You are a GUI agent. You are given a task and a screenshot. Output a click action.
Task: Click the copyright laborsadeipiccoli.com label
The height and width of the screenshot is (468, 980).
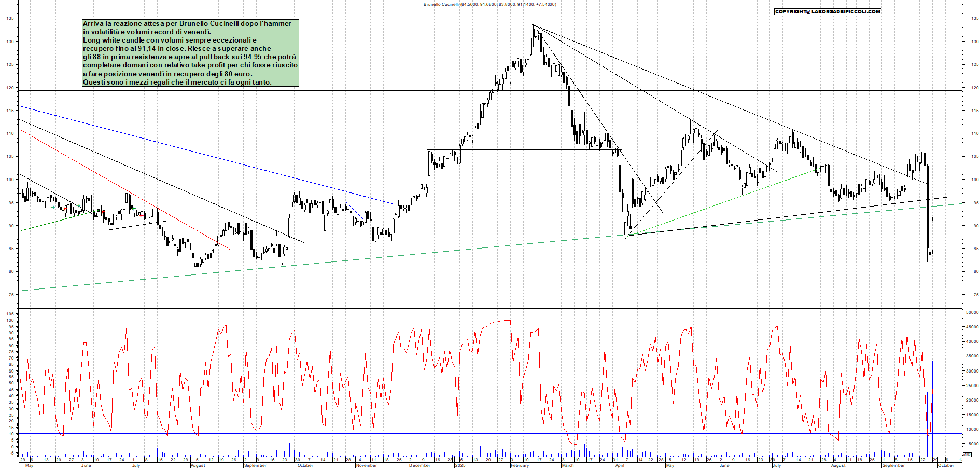[827, 11]
